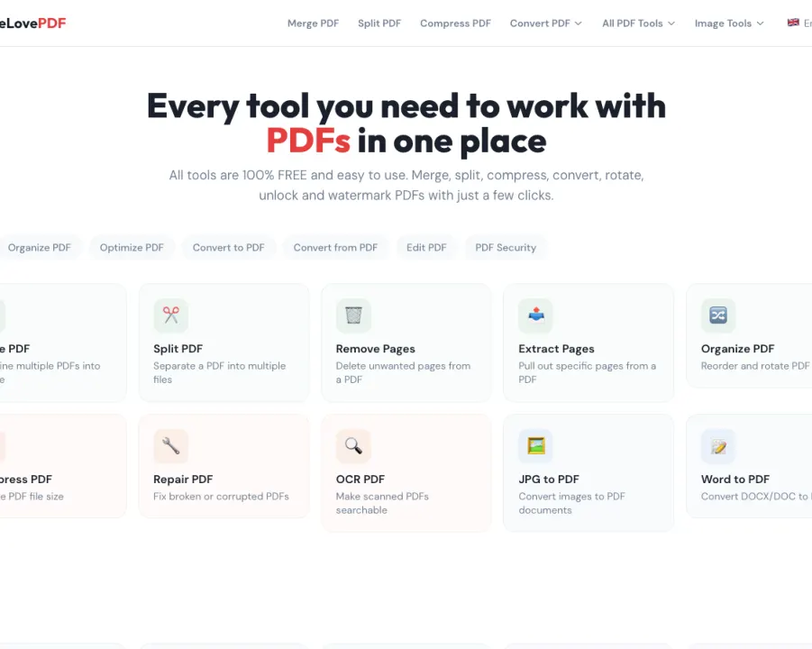Viewport: 812px width, 649px height.
Task: Click 'Convert images to PDF documents' text
Action: pyautogui.click(x=571, y=503)
